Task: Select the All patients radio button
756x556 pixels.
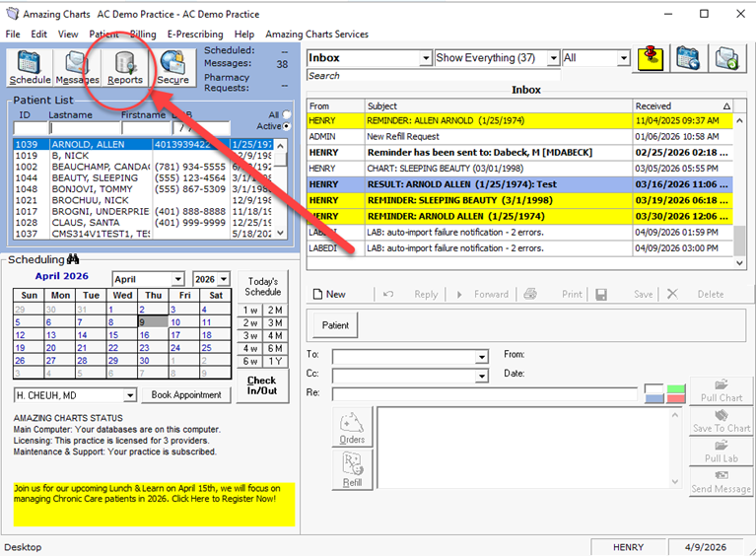Action: click(x=287, y=115)
